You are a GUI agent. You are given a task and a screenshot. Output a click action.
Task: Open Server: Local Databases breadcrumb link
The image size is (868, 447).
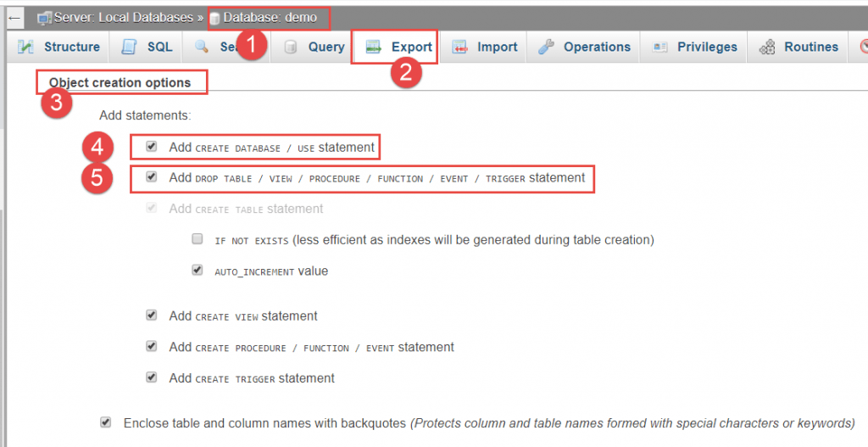click(123, 17)
